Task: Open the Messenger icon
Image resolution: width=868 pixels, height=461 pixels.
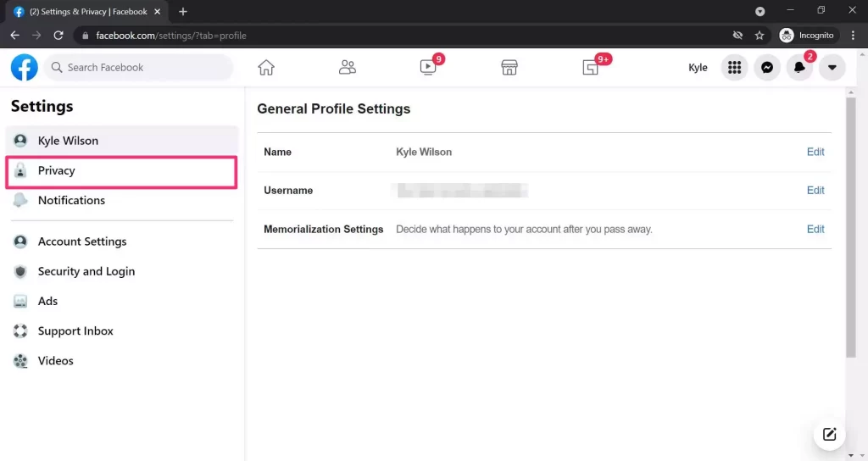Action: pyautogui.click(x=767, y=68)
